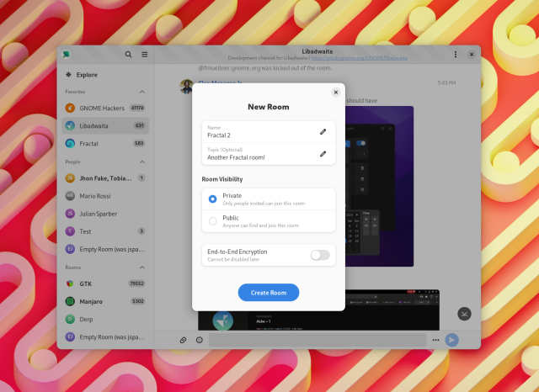Click Create Room button

pos(269,293)
